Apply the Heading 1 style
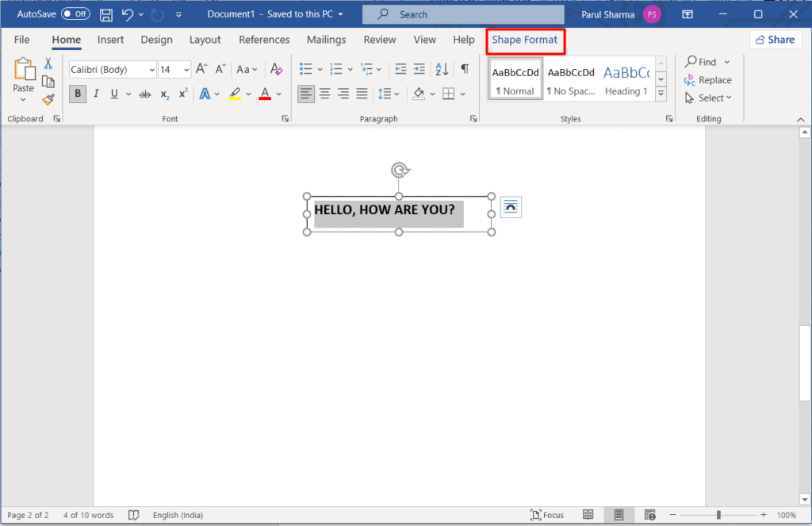812x526 pixels. [x=626, y=80]
